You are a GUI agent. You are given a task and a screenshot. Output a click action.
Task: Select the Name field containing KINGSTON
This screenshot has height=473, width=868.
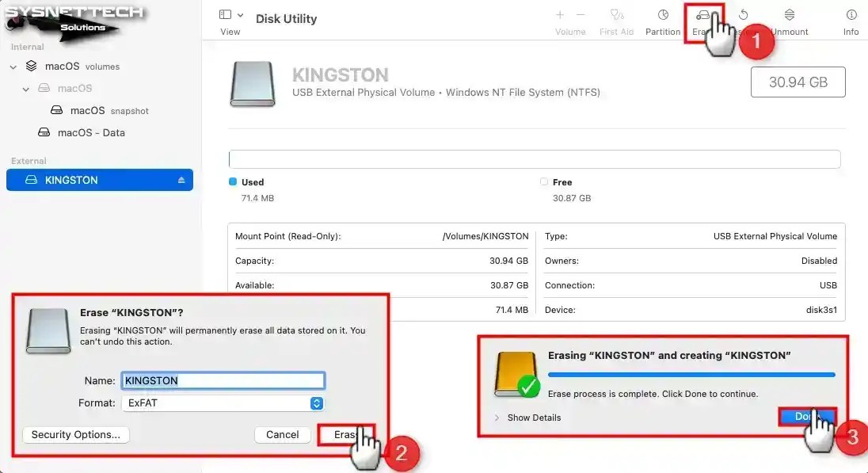click(223, 380)
